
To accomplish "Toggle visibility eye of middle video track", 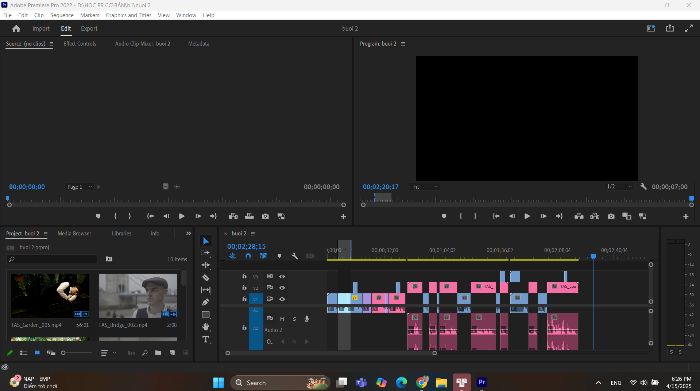I will click(x=282, y=287).
